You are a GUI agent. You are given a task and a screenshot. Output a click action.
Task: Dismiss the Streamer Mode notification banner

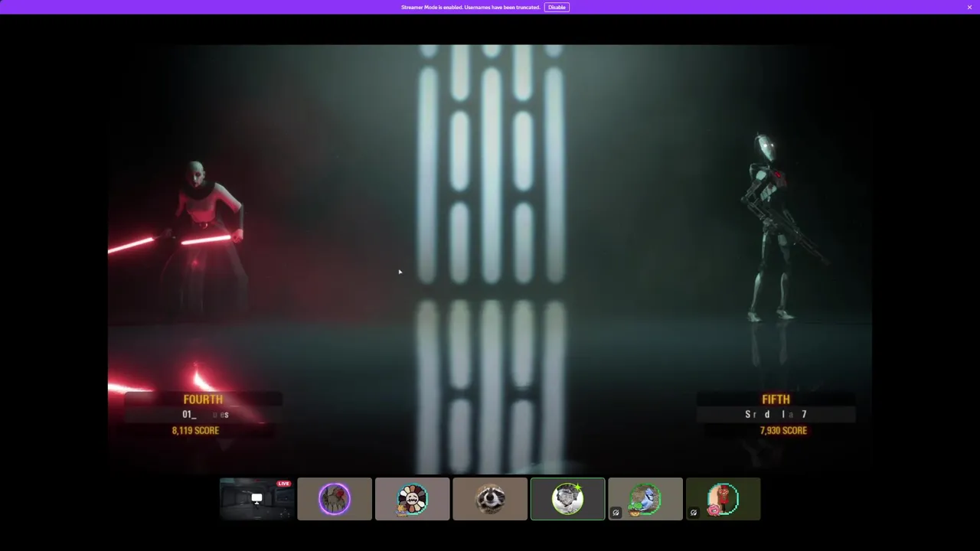(969, 7)
